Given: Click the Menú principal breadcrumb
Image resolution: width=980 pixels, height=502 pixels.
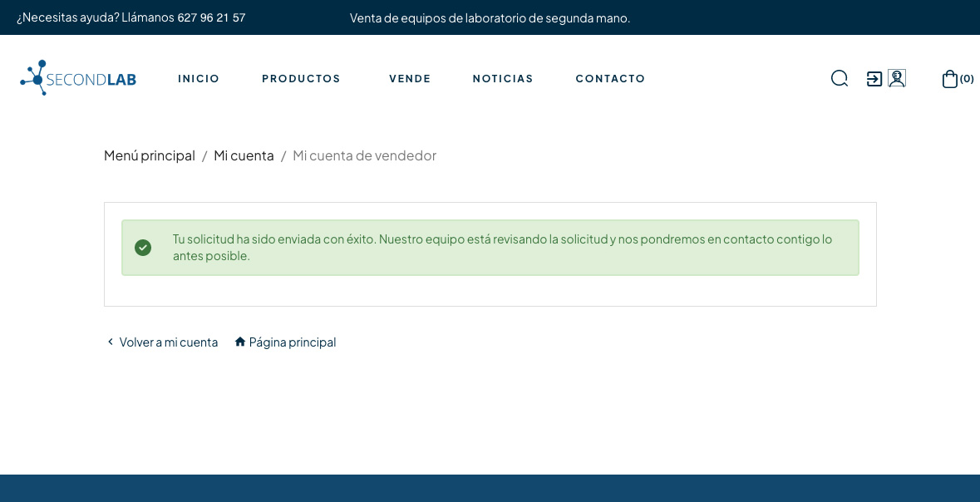Looking at the screenshot, I should point(150,155).
